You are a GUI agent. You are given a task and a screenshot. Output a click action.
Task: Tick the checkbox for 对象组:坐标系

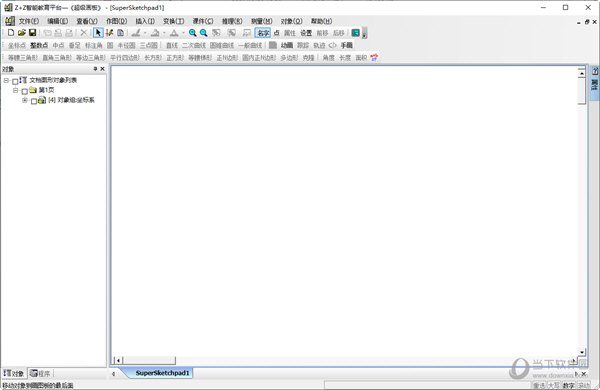coord(34,101)
